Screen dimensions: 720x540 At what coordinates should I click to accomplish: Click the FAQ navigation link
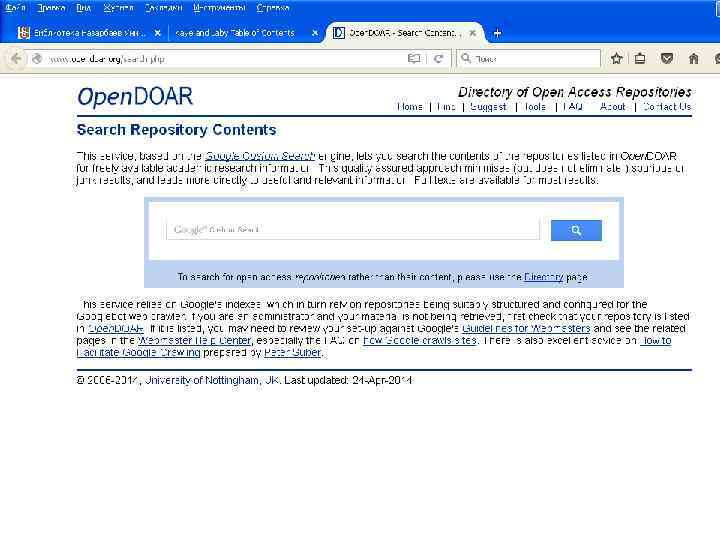[573, 107]
